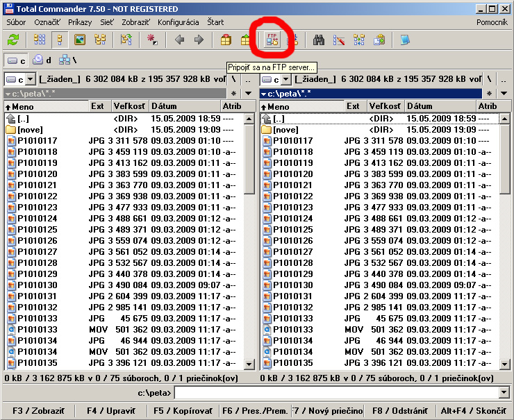
Task: Open left panel directory hotlist asterisk
Action: (233, 94)
